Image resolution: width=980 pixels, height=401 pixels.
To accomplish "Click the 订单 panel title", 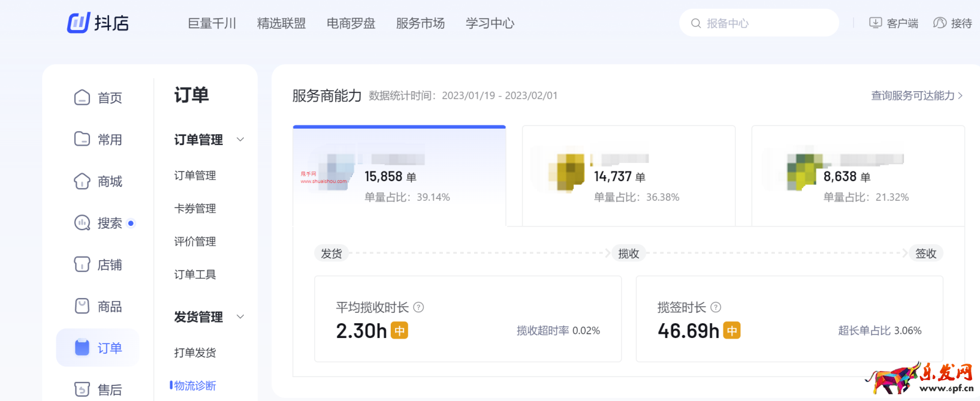I will 192,95.
